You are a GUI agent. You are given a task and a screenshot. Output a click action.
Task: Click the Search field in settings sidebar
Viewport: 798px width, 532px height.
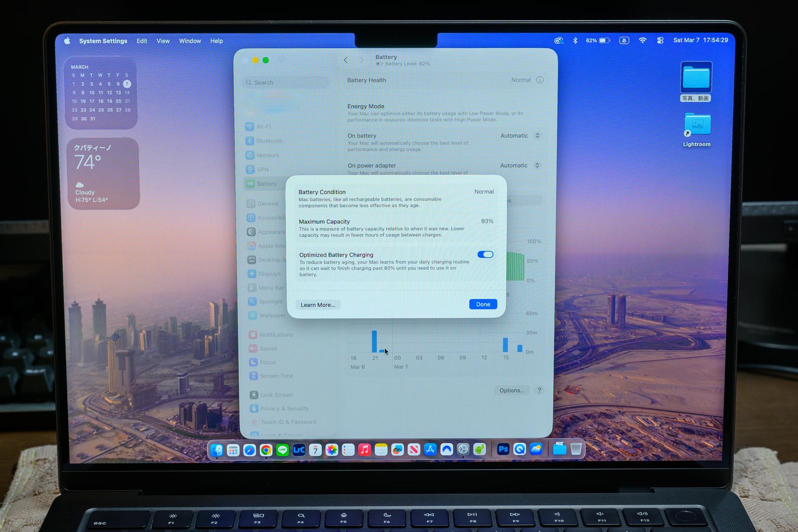tap(287, 83)
